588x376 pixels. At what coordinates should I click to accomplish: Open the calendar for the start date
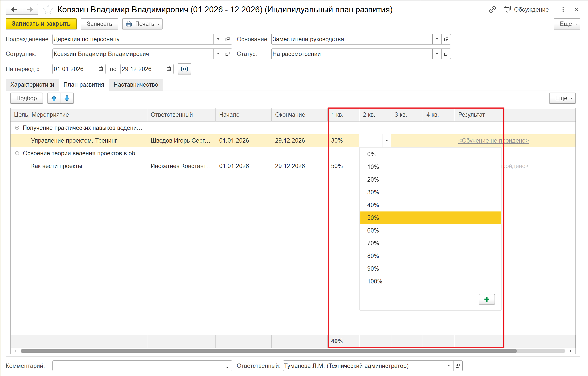coord(101,69)
